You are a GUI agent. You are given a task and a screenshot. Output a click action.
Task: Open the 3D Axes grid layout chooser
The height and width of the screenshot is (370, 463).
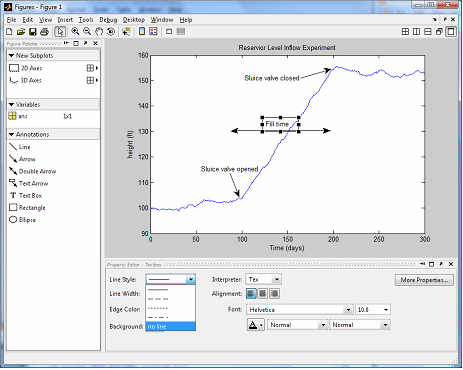(x=92, y=80)
